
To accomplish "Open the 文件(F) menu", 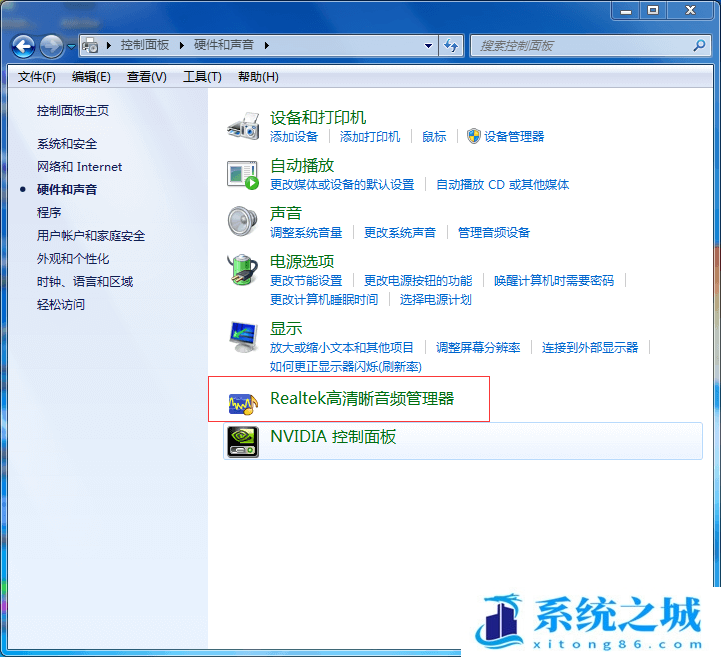I will (37, 77).
